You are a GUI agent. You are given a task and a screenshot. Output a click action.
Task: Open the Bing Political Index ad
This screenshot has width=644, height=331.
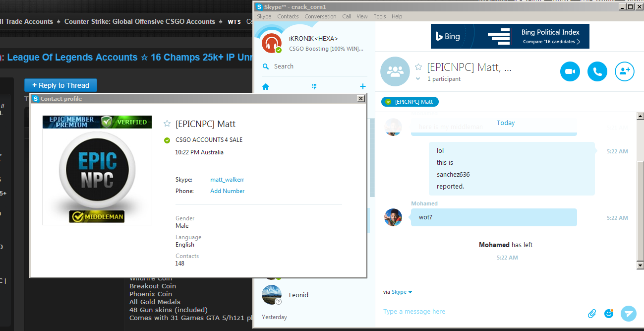point(510,36)
